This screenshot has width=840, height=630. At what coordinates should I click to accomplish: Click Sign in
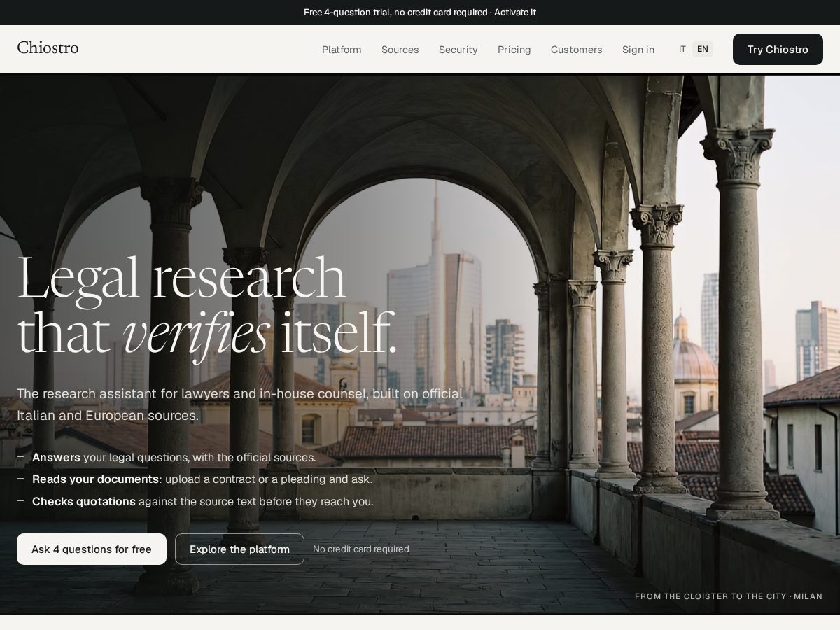tap(638, 50)
